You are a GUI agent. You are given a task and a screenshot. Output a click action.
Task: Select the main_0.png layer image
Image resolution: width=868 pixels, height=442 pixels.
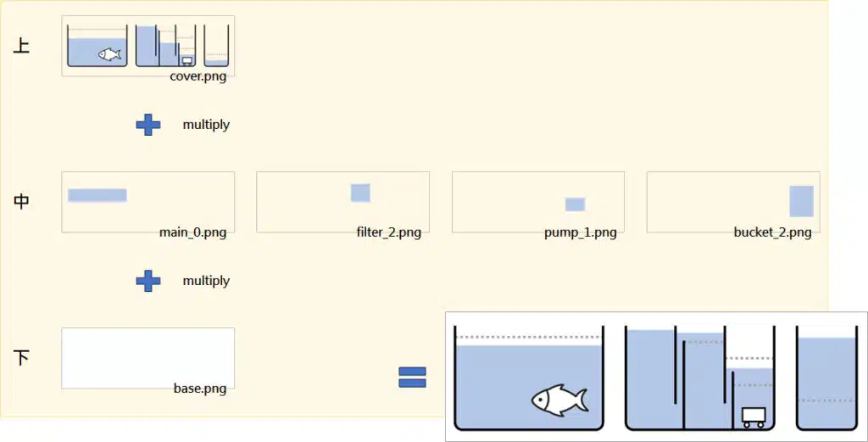(x=147, y=202)
